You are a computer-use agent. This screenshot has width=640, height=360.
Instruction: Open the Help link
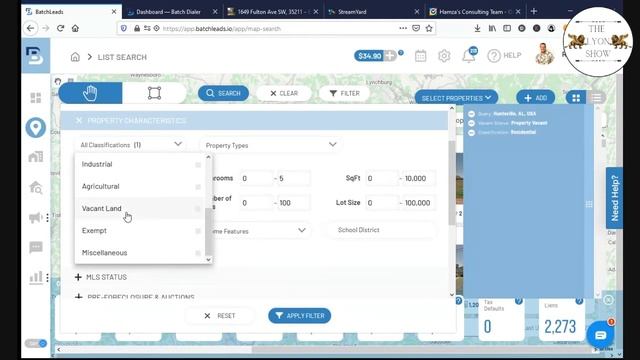coord(504,56)
